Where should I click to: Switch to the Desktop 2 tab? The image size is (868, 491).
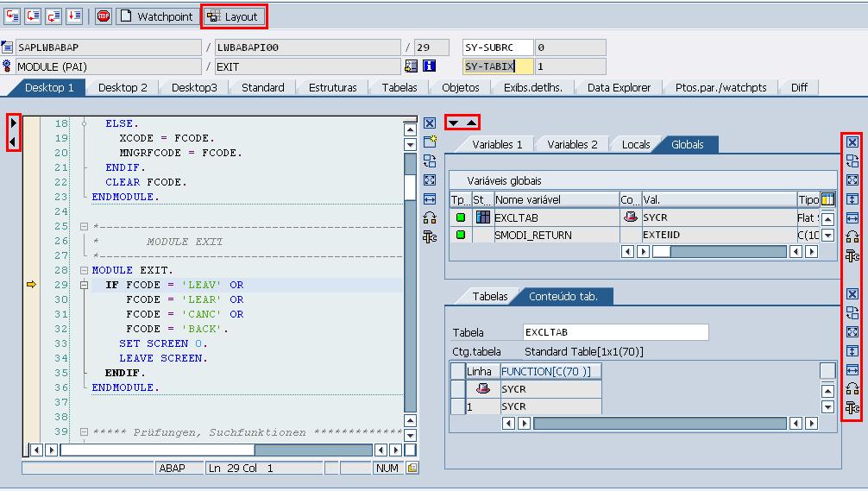[x=123, y=87]
